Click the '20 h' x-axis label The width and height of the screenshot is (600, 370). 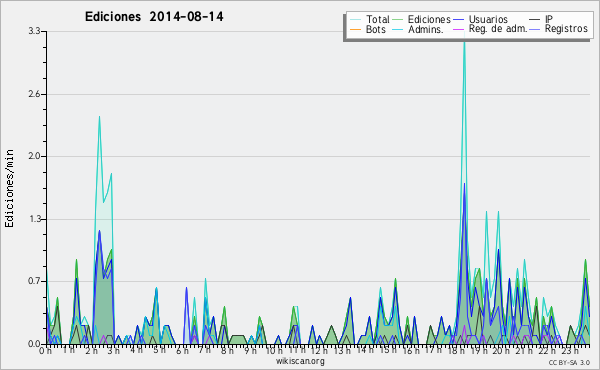click(x=501, y=350)
